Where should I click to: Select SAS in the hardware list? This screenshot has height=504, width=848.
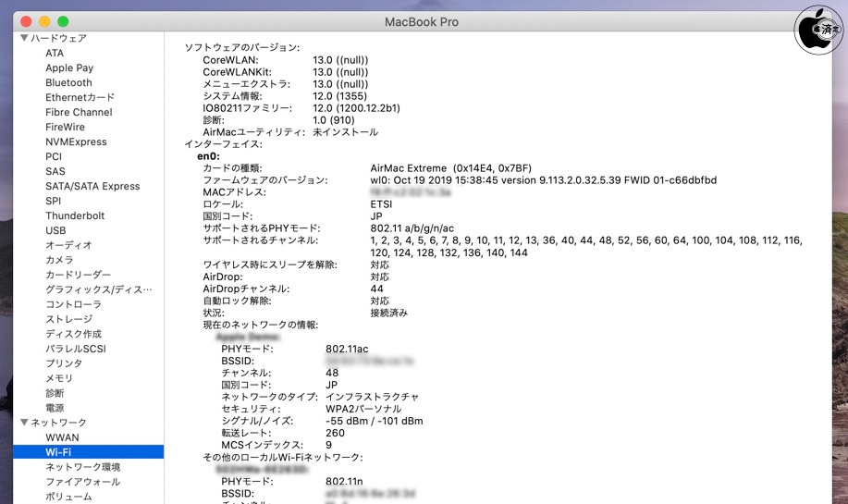[x=55, y=171]
